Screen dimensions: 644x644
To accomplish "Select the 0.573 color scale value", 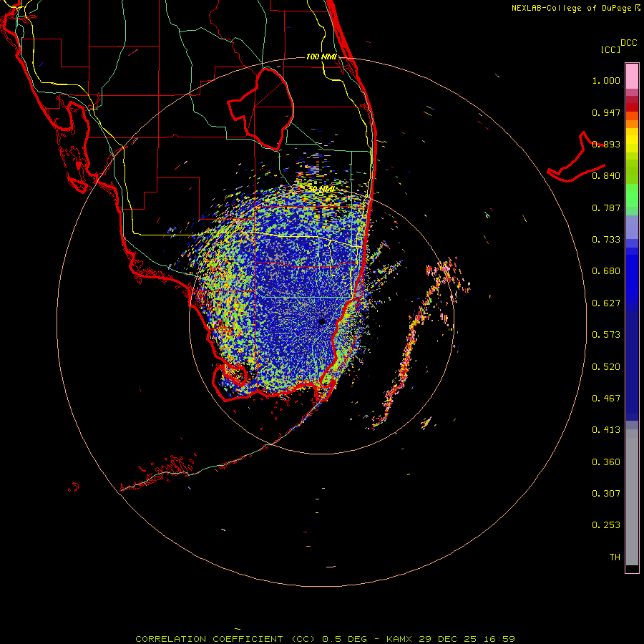I will (x=606, y=335).
